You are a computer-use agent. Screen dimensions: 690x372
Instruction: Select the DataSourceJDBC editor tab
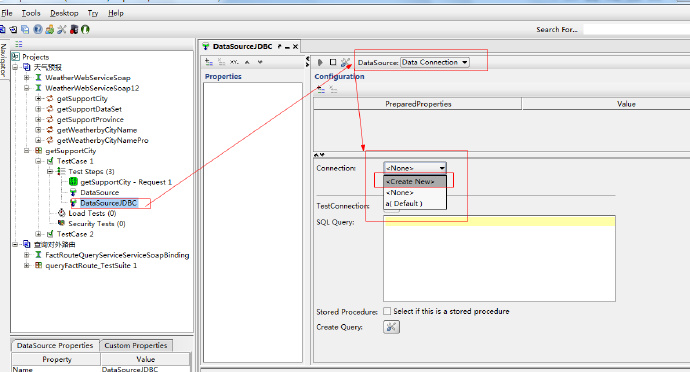(242, 46)
